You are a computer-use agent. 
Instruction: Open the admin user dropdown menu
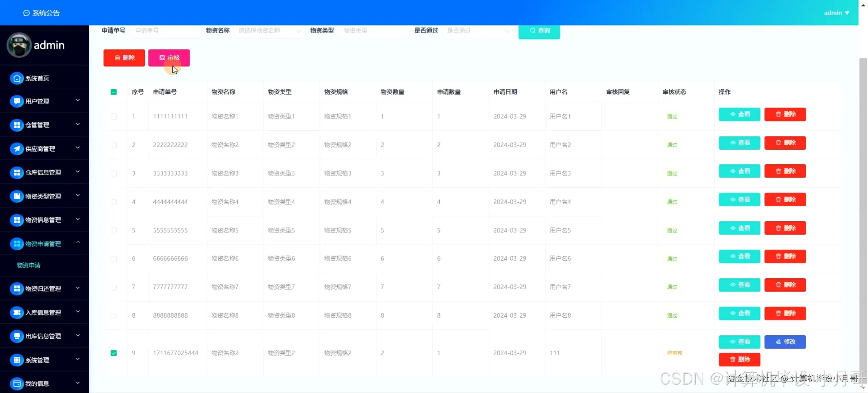[x=836, y=13]
